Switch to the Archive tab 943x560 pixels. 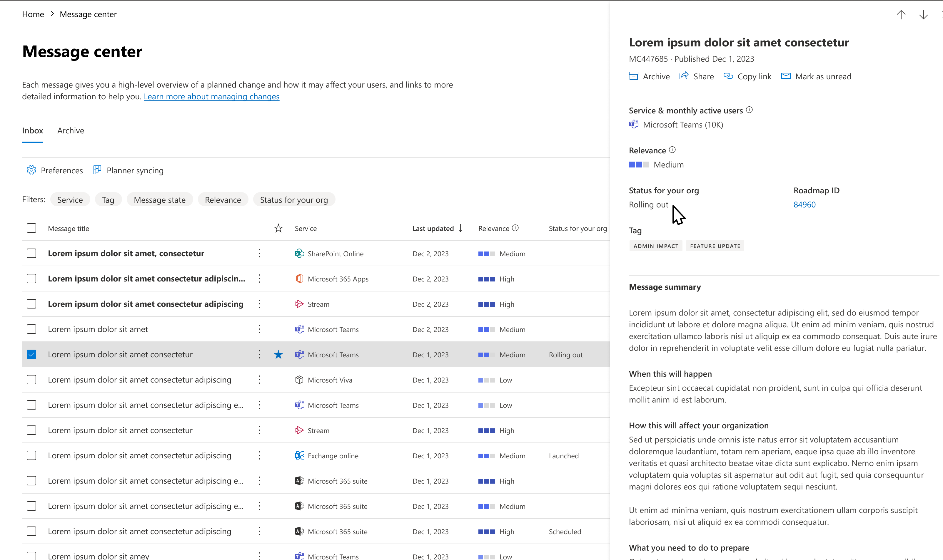[x=70, y=130]
